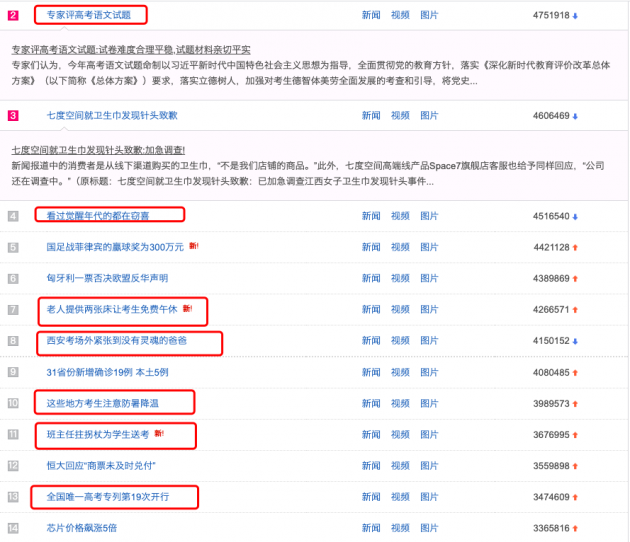Screen dimensions: 630x542
Task: Click the red 新 badge beside 班主任拄拐杖
Action: (x=159, y=433)
